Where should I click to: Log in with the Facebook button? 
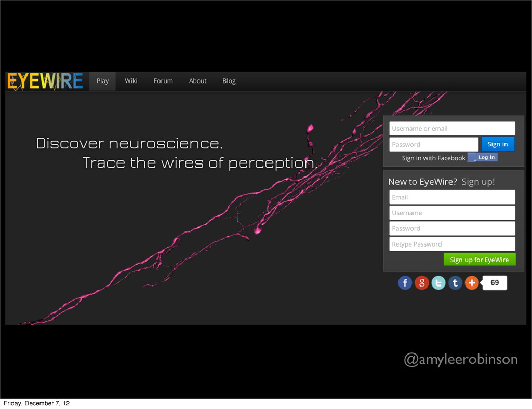click(x=483, y=157)
